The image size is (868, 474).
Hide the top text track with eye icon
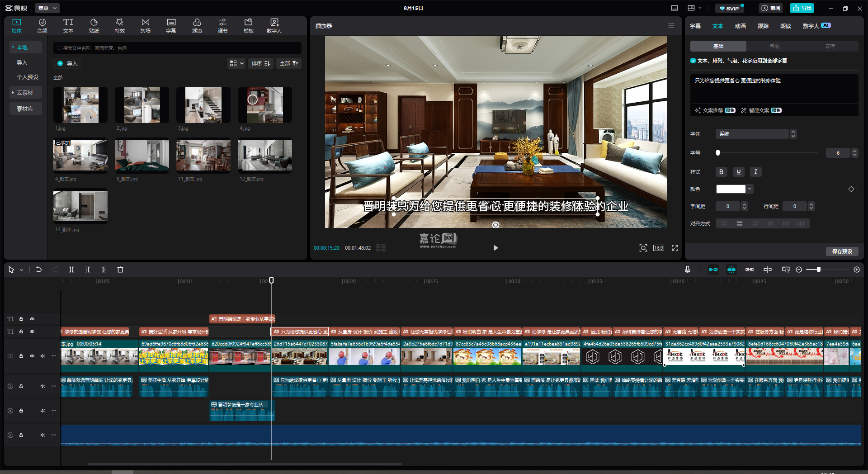click(x=32, y=319)
